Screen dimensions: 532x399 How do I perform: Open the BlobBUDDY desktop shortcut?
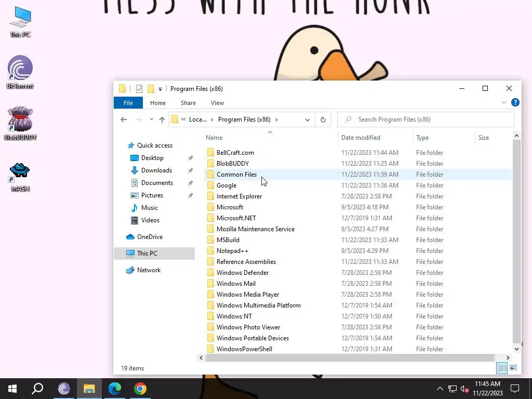(x=20, y=124)
